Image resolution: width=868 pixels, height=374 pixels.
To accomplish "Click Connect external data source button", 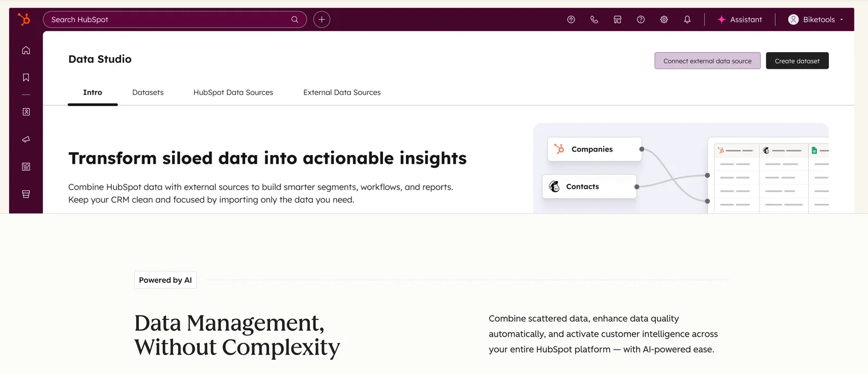I will click(707, 61).
